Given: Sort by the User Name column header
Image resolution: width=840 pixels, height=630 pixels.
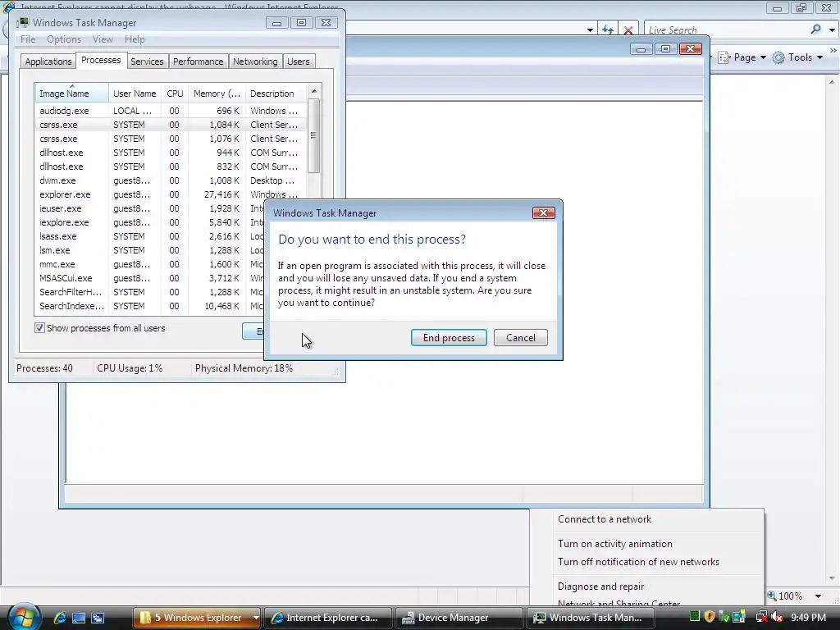Looking at the screenshot, I should tap(135, 94).
